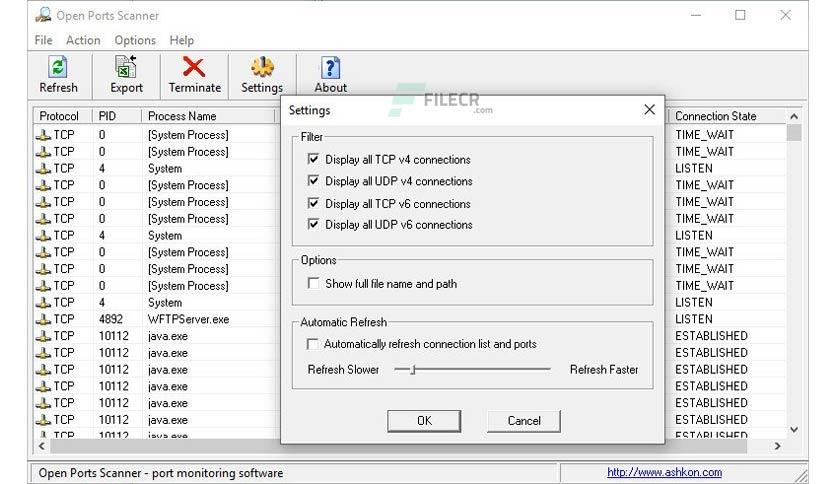Click the vertical scrollbar down arrow
Image resolution: width=836 pixels, height=484 pixels.
pyautogui.click(x=794, y=430)
